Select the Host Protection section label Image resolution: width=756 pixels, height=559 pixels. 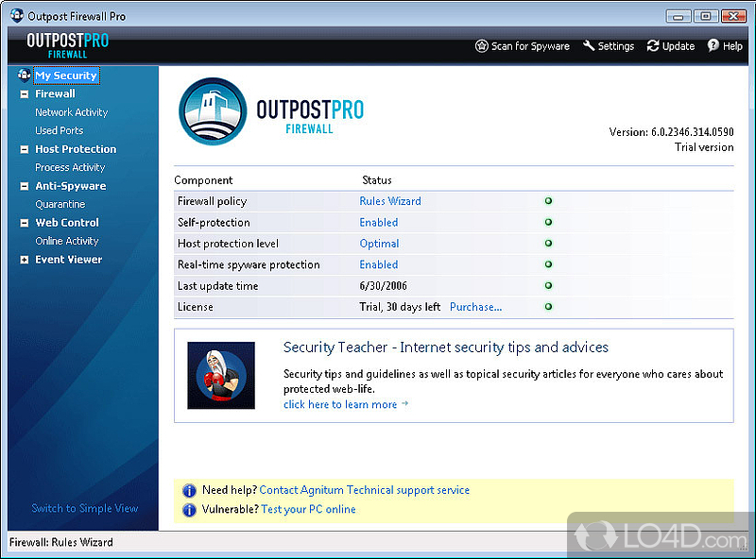click(x=76, y=149)
